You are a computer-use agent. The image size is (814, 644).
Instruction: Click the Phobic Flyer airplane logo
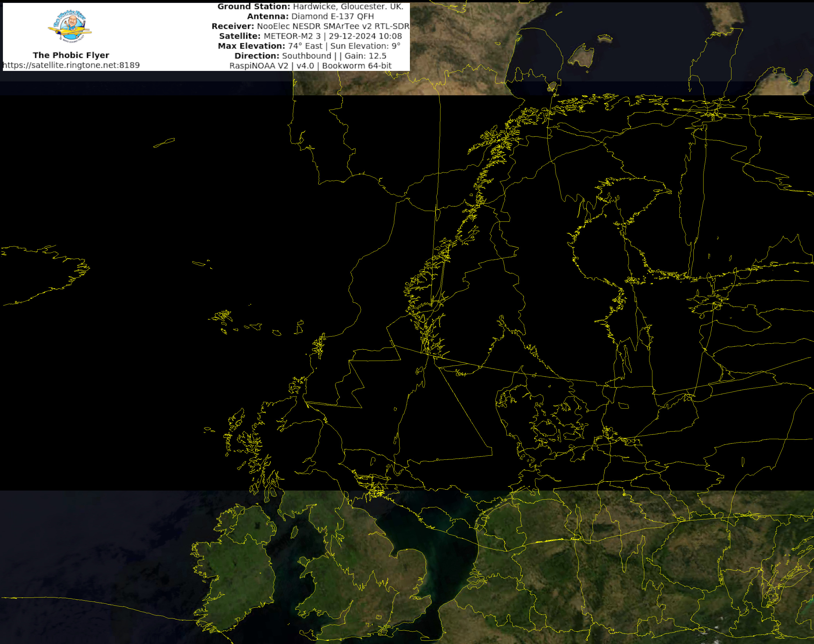tap(70, 26)
